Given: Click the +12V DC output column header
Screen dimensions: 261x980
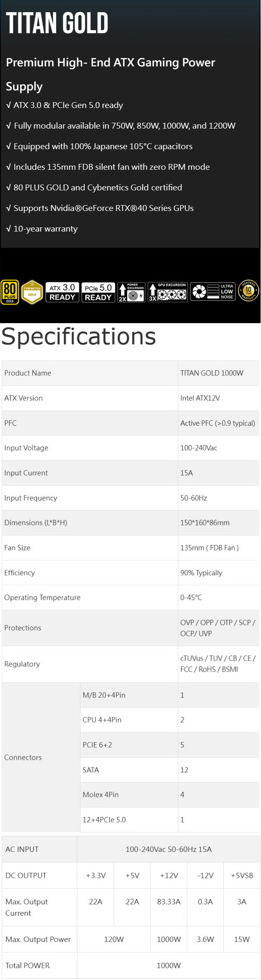Looking at the screenshot, I should coord(169,875).
